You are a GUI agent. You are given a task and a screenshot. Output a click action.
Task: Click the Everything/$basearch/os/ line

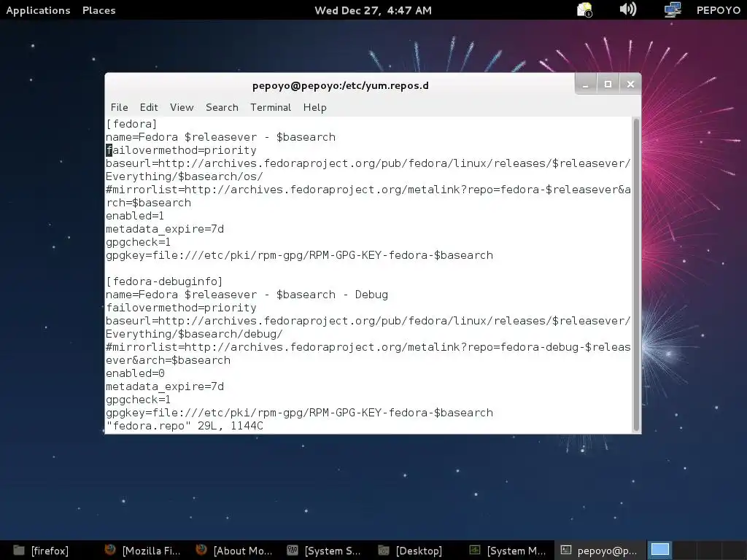[x=185, y=176]
